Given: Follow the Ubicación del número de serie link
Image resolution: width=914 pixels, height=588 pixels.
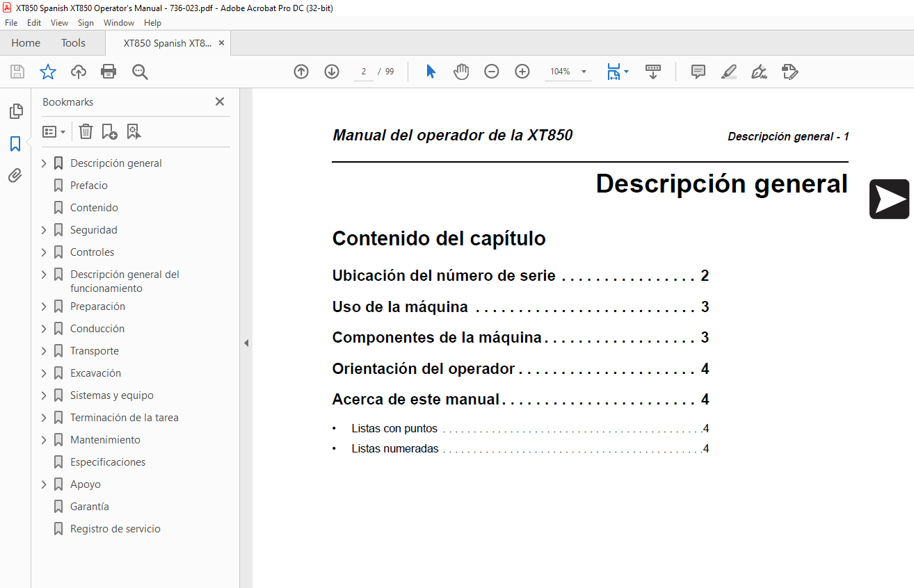Looking at the screenshot, I should click(x=520, y=276).
